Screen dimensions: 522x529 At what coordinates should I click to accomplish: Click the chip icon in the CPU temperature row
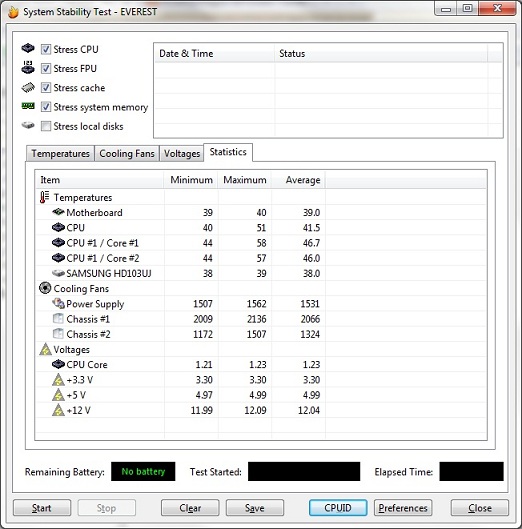[x=58, y=227]
